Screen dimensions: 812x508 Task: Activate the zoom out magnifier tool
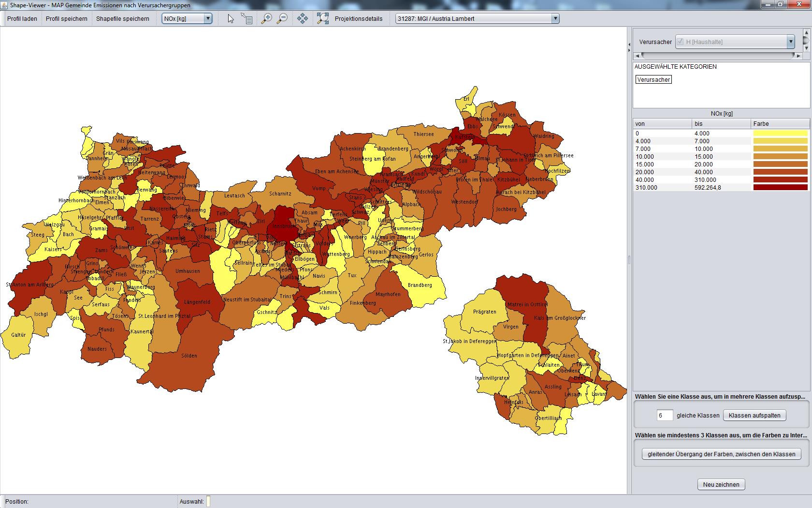point(282,19)
